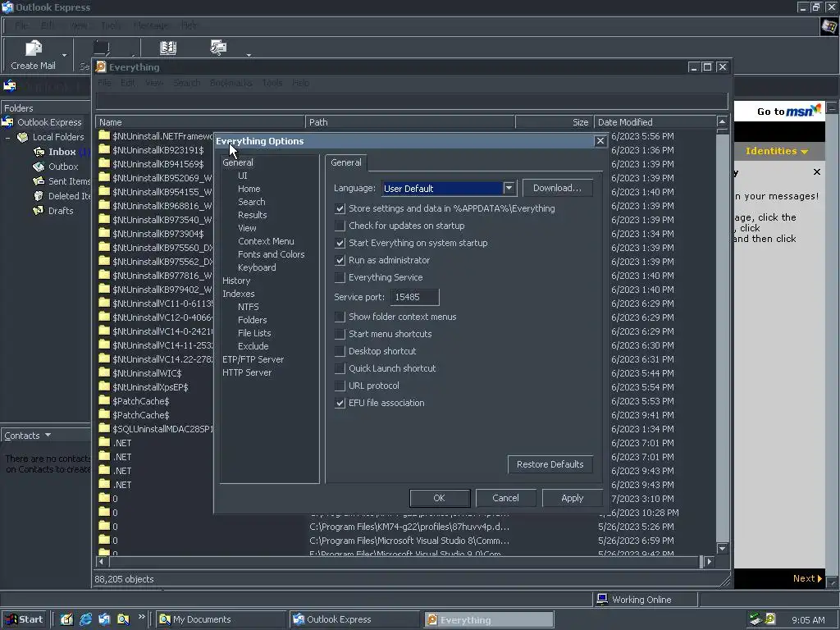The height and width of the screenshot is (630, 840).
Task: Enable Desktop shortcut checkbox
Action: click(340, 351)
